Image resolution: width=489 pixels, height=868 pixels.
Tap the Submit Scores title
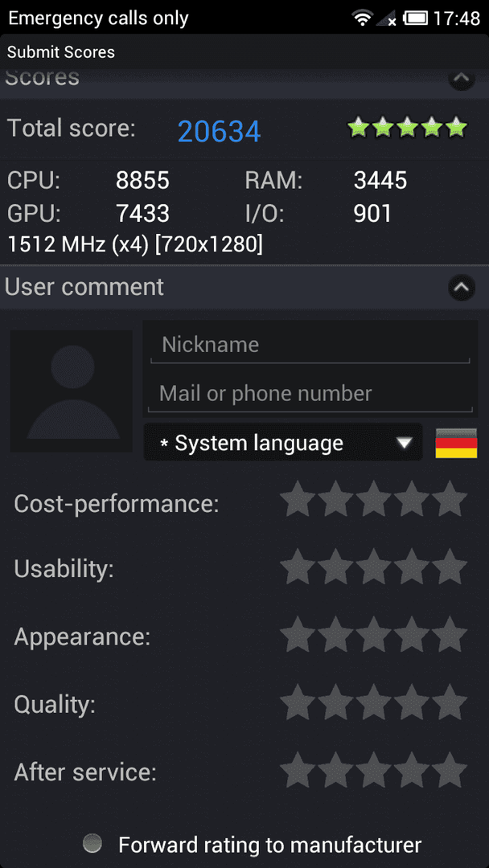pos(61,52)
